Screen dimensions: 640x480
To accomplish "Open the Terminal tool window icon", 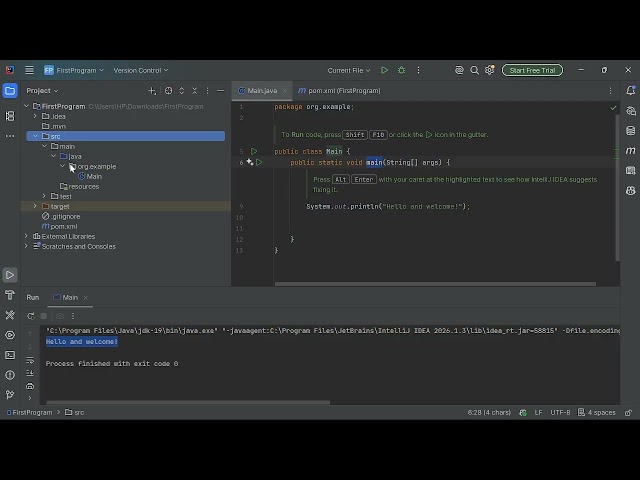I will pyautogui.click(x=10, y=355).
